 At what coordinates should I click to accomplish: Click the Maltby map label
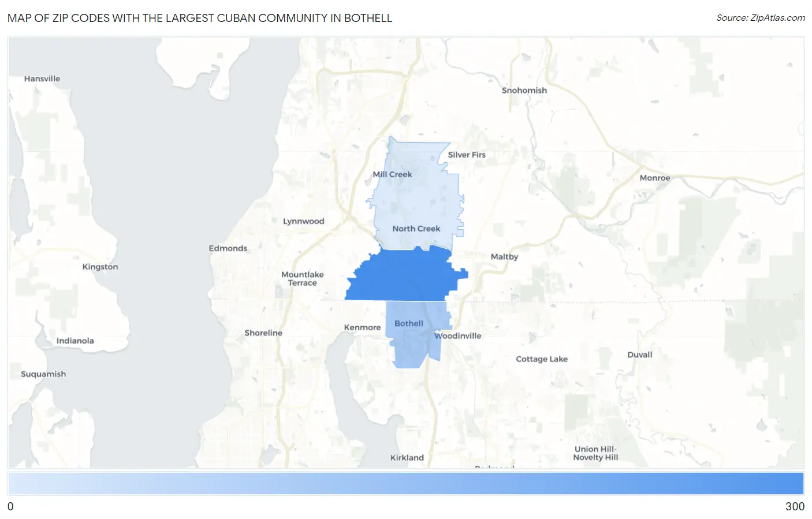(505, 257)
